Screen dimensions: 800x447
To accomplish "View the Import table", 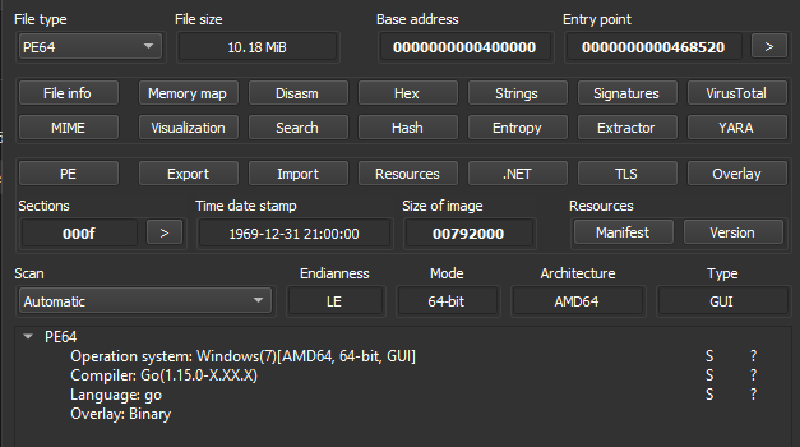I will tap(297, 173).
